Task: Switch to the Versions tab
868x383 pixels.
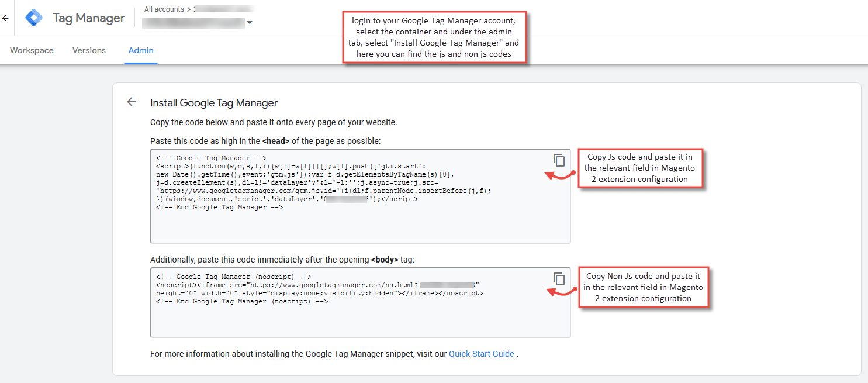Action: (x=89, y=50)
